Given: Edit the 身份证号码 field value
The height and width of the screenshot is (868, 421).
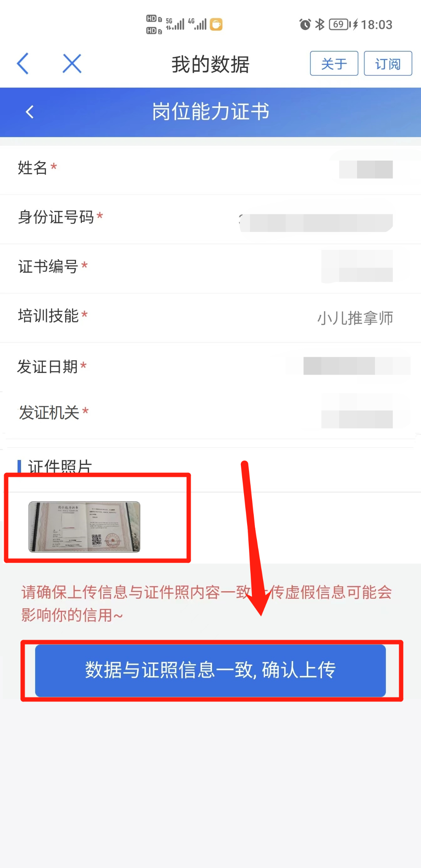Looking at the screenshot, I should (316, 223).
